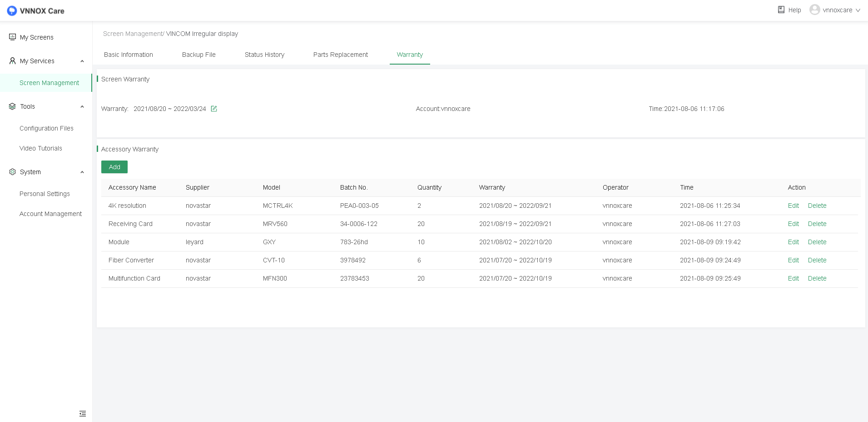This screenshot has height=422, width=868.
Task: Collapse the My Services section arrow
Action: point(82,61)
